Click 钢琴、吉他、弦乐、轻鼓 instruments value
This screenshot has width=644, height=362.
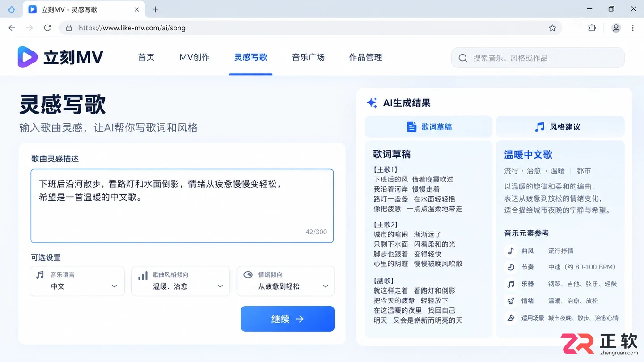click(x=583, y=284)
